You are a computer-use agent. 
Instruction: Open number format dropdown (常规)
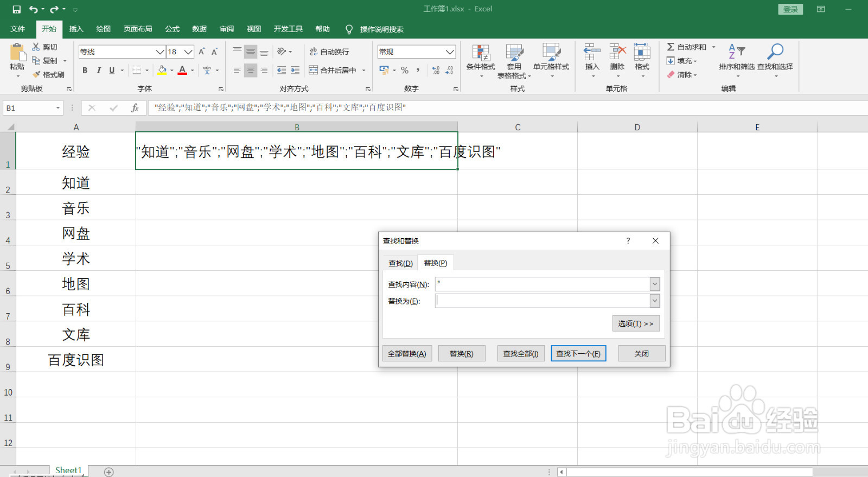point(450,52)
